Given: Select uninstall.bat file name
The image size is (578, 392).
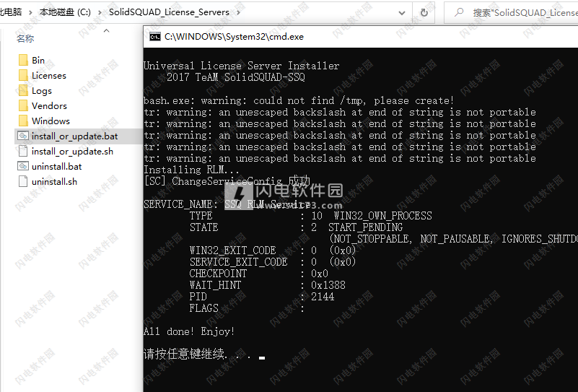Looking at the screenshot, I should click(57, 167).
